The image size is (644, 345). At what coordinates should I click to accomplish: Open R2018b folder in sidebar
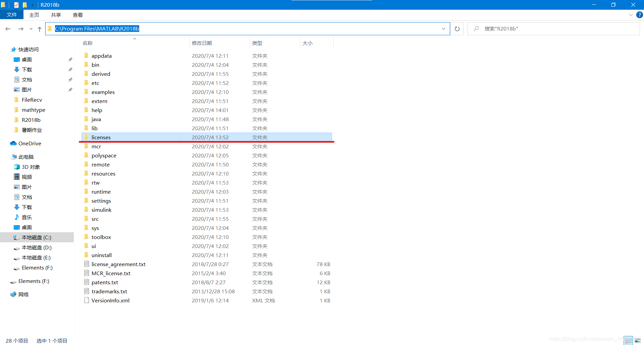point(31,120)
